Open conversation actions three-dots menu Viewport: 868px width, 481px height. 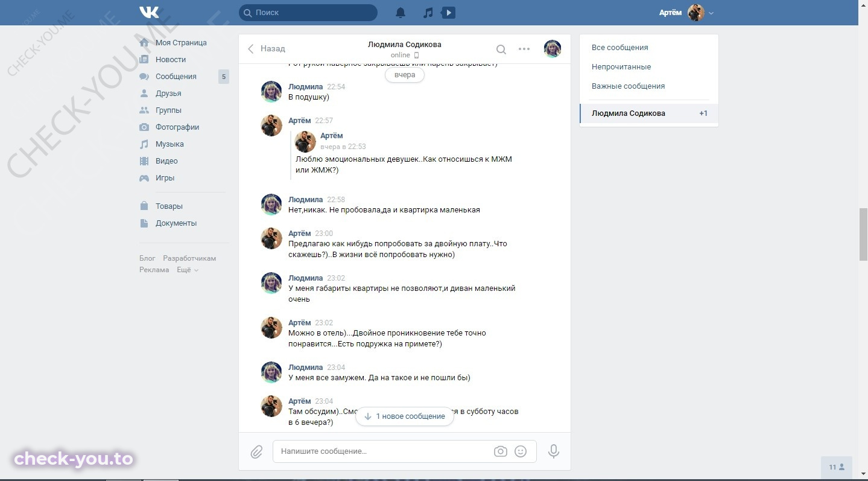coord(524,49)
